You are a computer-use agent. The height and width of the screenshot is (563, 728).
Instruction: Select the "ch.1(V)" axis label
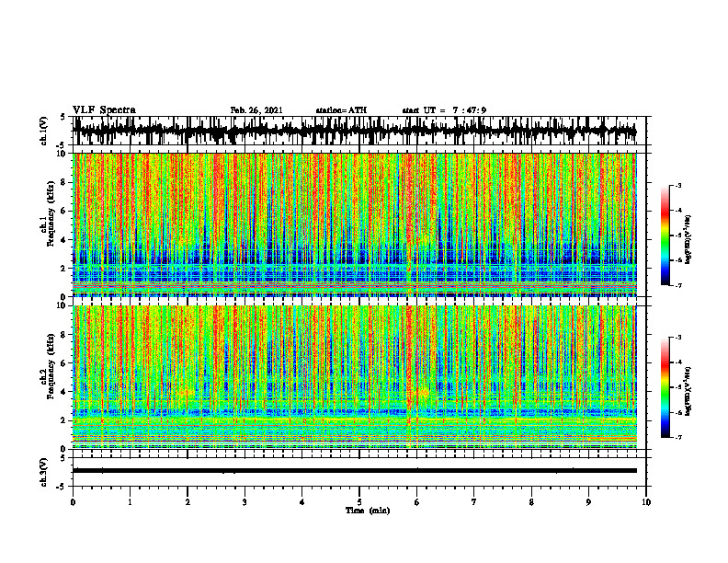click(44, 131)
